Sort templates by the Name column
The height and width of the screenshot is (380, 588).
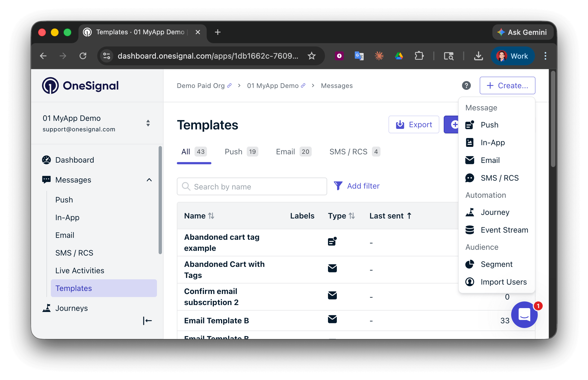pyautogui.click(x=200, y=216)
